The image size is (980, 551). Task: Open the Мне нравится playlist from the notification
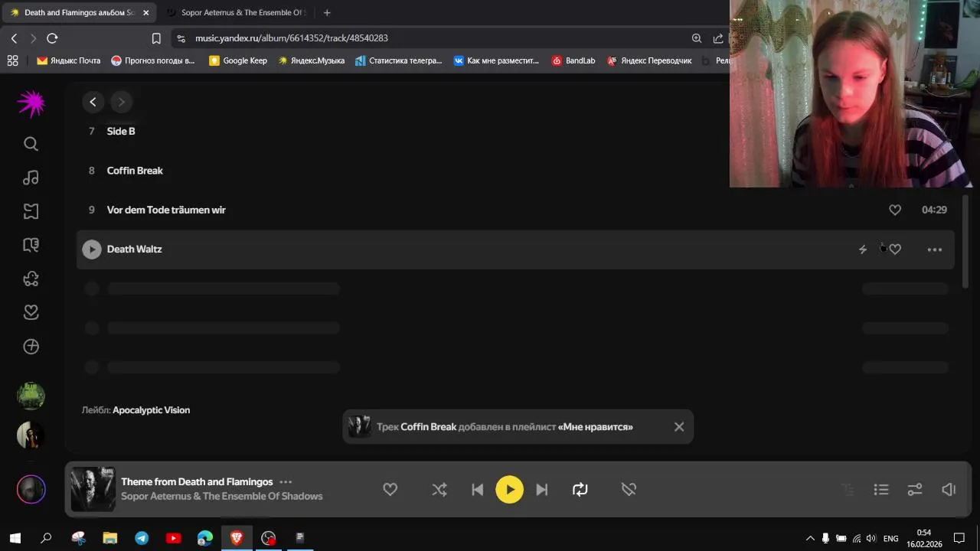(596, 427)
